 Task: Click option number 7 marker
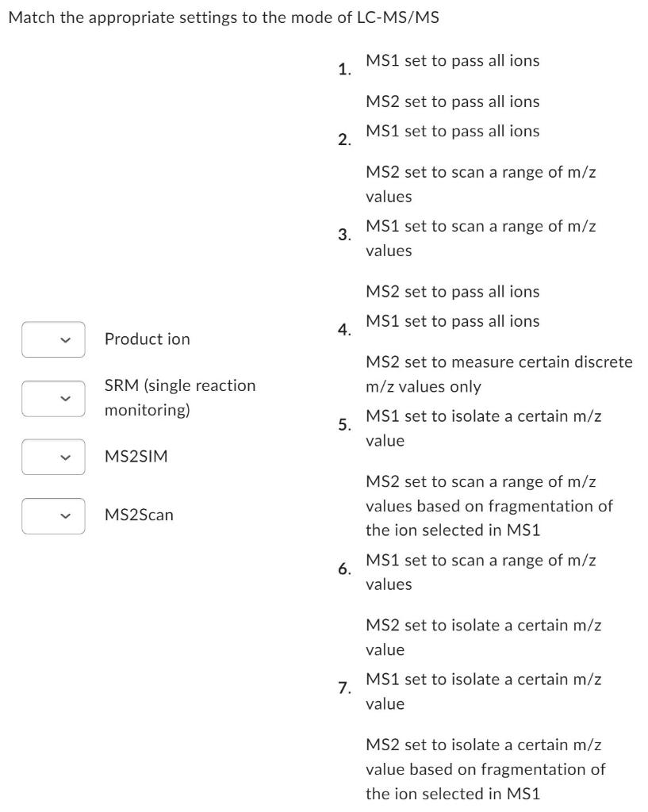tap(344, 688)
